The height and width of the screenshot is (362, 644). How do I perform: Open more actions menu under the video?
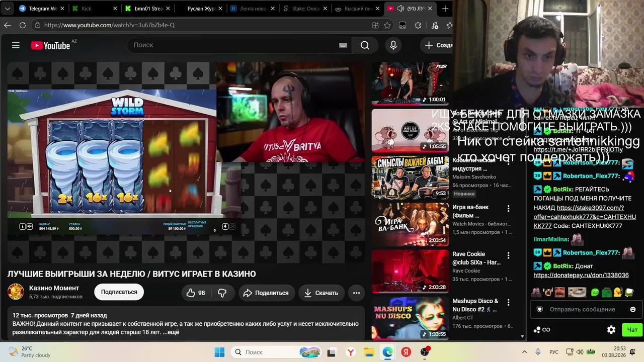[x=356, y=293]
